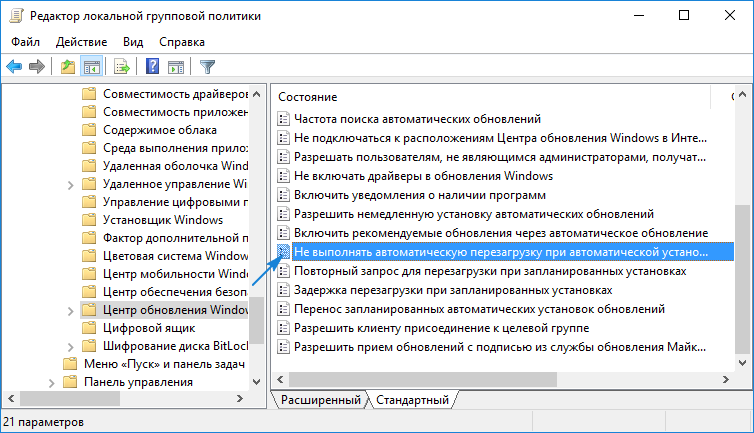Open the Действие menu
The image size is (754, 433).
81,42
